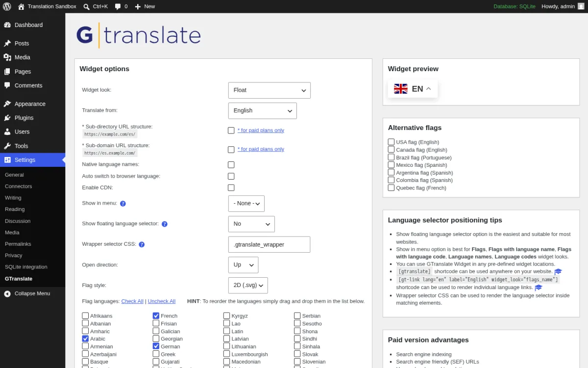Open the Howdy, admin account menu
This screenshot has height=368, width=588.
click(563, 6)
